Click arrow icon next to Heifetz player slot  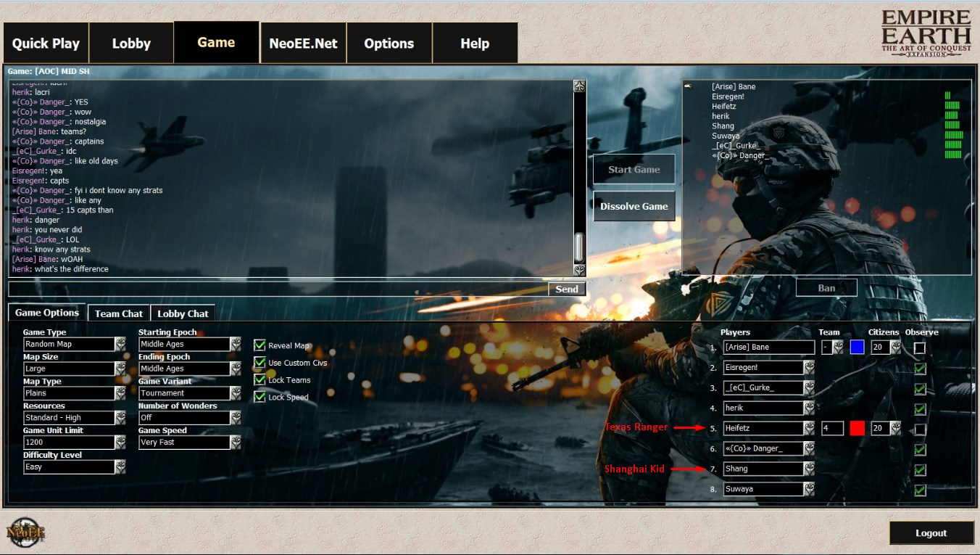point(808,429)
